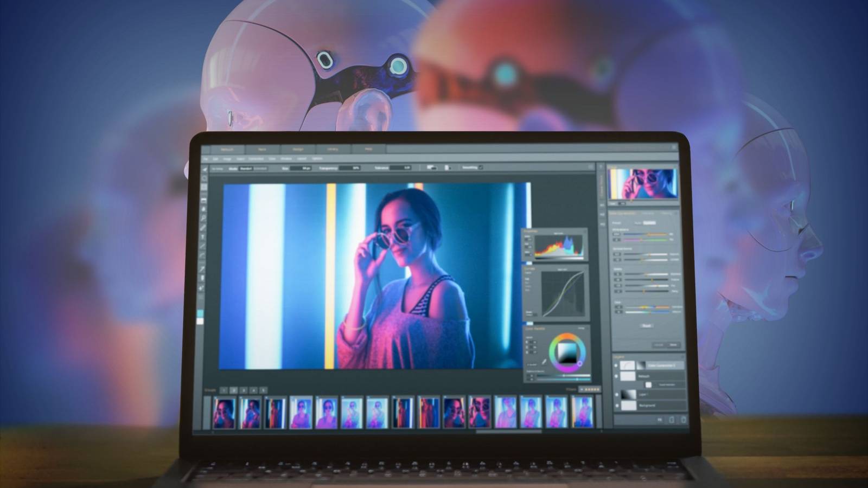Open the last filmstrip thumbnail
This screenshot has width=868, height=488.
[582, 412]
